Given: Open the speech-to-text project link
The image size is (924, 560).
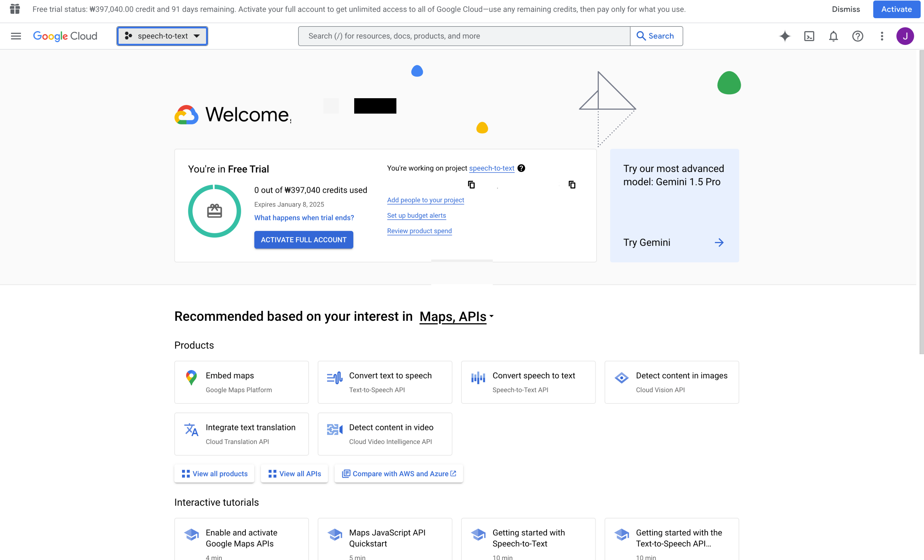Looking at the screenshot, I should (x=491, y=168).
